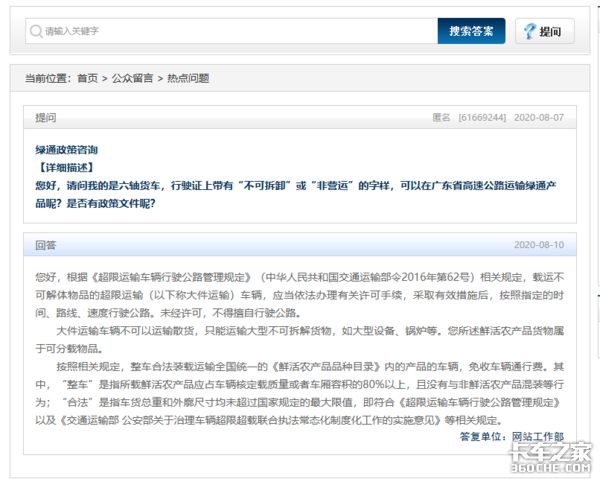Click the 回答 section header
This screenshot has height=479, width=600.
coord(300,245)
